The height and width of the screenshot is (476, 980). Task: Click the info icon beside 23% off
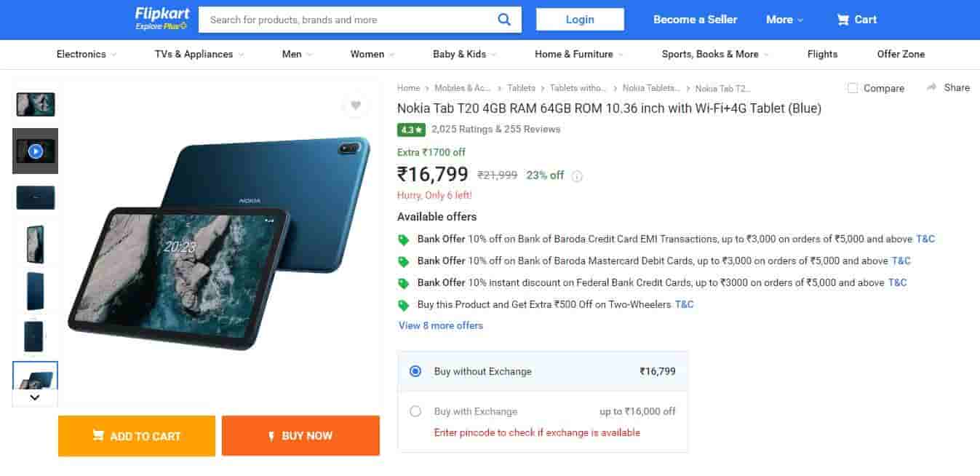(x=576, y=175)
